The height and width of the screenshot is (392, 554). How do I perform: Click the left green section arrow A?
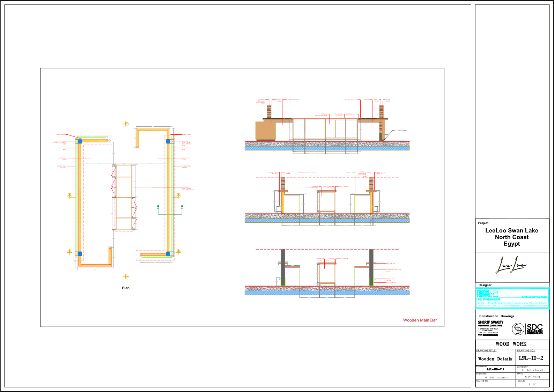click(x=158, y=207)
